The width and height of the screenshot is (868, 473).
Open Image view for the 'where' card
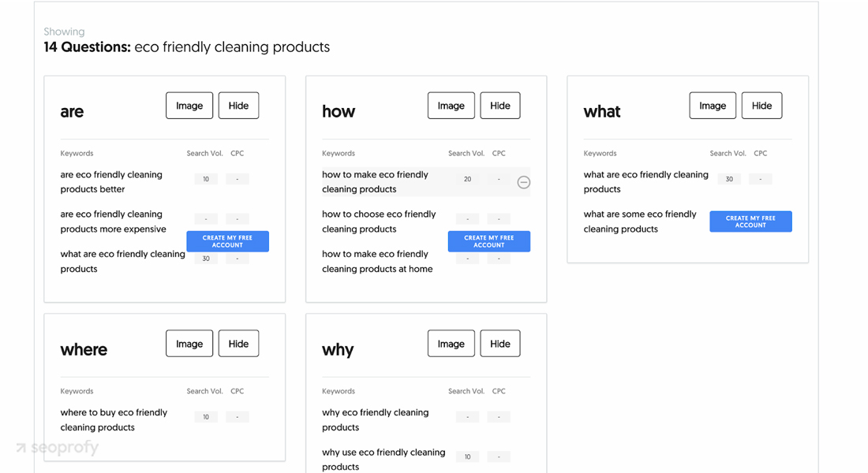pyautogui.click(x=189, y=344)
